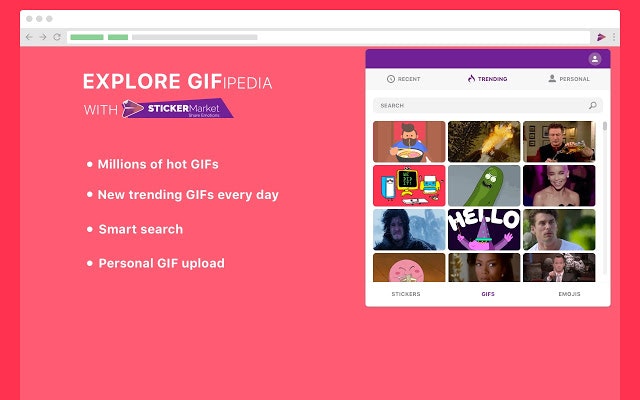The width and height of the screenshot is (640, 400).
Task: Switch to the Trending tab
Action: [487, 79]
